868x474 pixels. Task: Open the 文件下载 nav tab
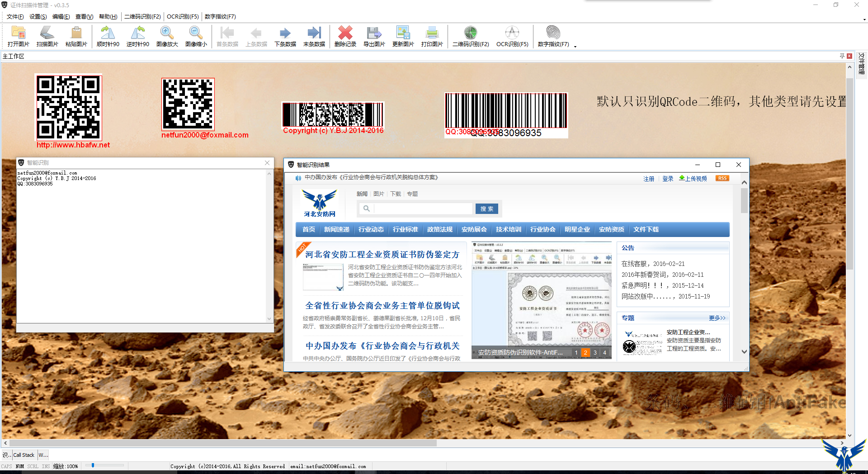[x=646, y=229]
